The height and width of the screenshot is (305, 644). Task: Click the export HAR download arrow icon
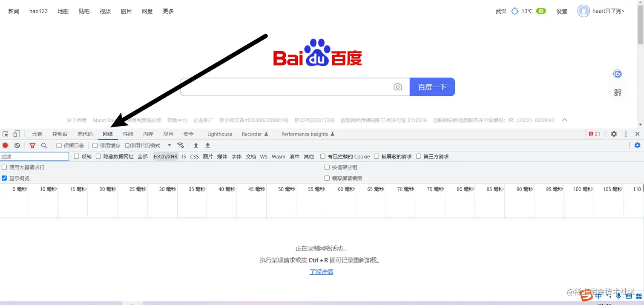[208, 145]
